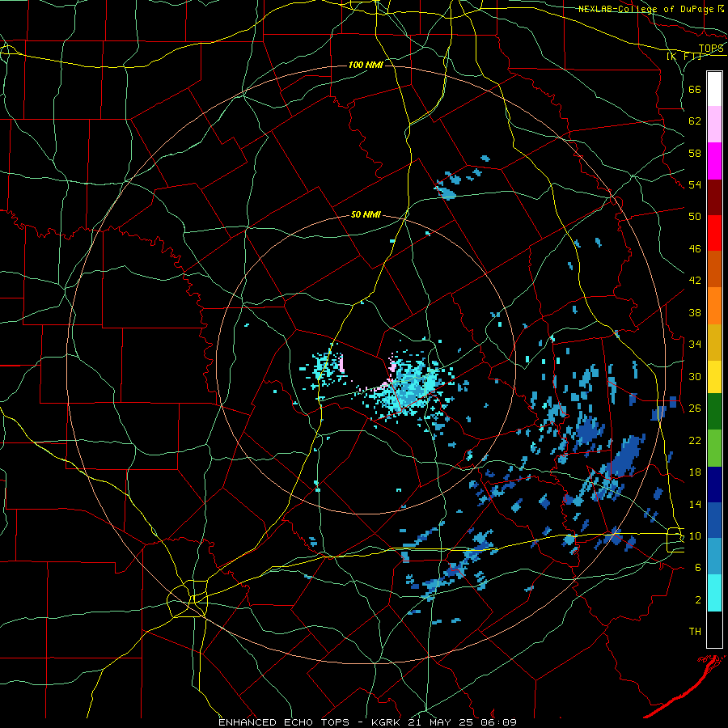This screenshot has width=728, height=728.
Task: Click the white swatch in the tops legend
Action: [714, 89]
